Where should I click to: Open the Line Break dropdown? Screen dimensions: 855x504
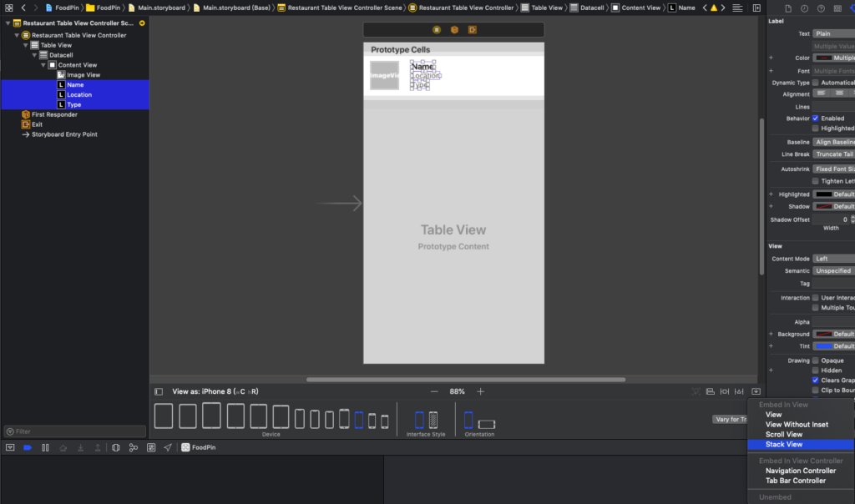(x=833, y=154)
